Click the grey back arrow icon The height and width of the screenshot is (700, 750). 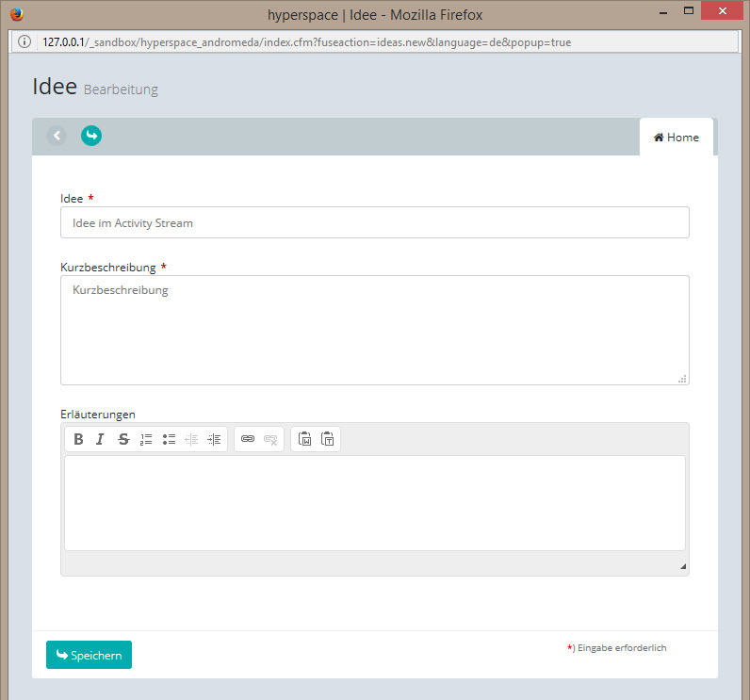pyautogui.click(x=57, y=136)
